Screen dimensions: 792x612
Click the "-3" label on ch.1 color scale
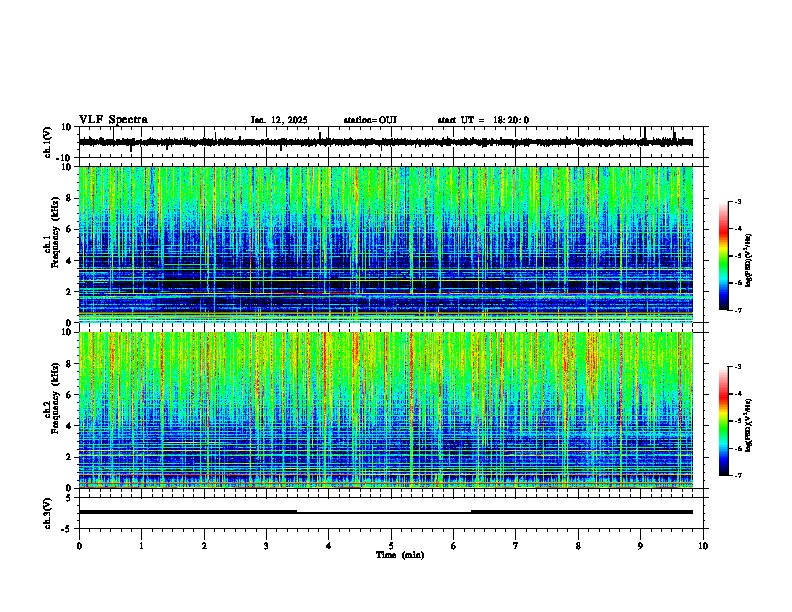click(x=737, y=201)
